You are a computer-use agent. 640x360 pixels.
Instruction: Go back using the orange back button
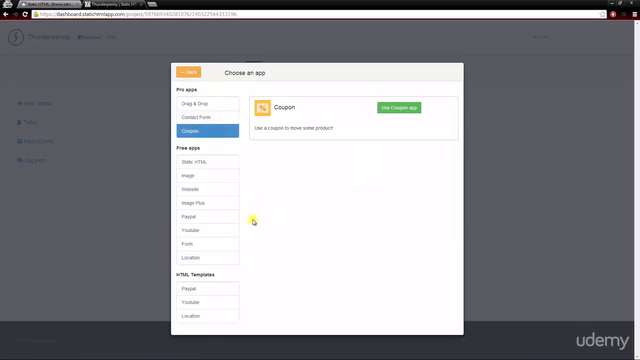coord(189,72)
